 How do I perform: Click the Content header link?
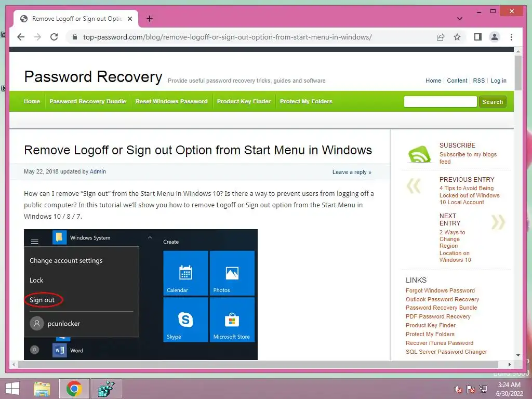(457, 81)
